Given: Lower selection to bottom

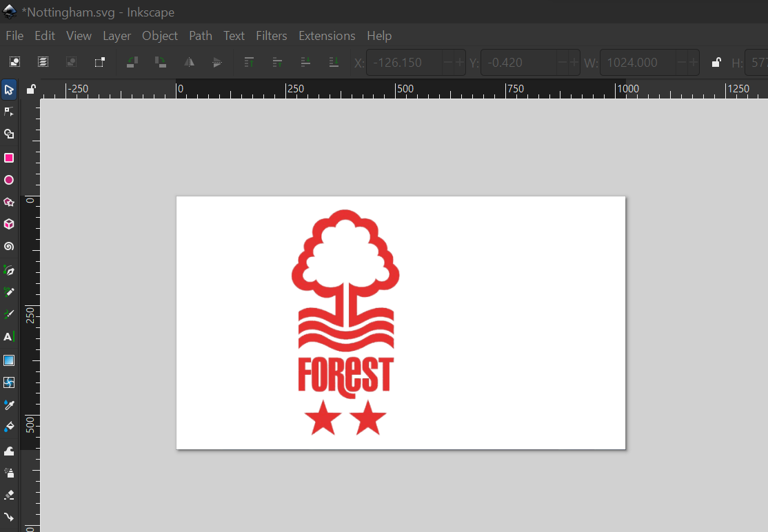Looking at the screenshot, I should click(334, 62).
